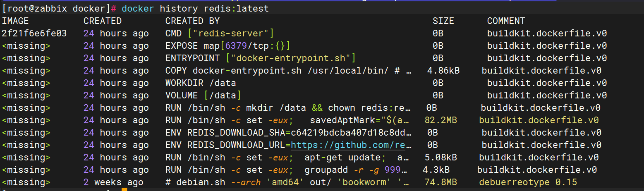This screenshot has height=191, width=644.
Task: Click the VOLUME [/data] entry
Action: coord(203,95)
